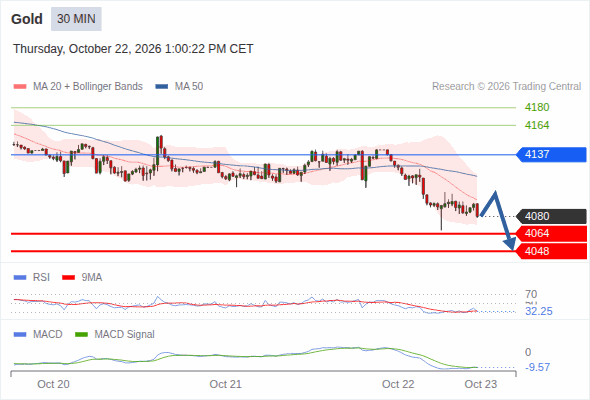Viewport: 590px width, 400px height.
Task: Click the black 4080 current price tag
Action: [x=551, y=216]
